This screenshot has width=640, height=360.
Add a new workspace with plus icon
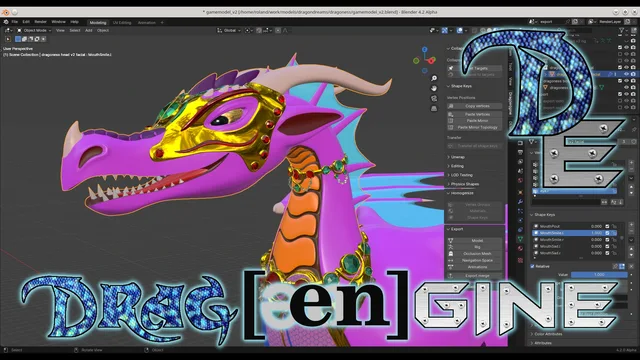(162, 22)
